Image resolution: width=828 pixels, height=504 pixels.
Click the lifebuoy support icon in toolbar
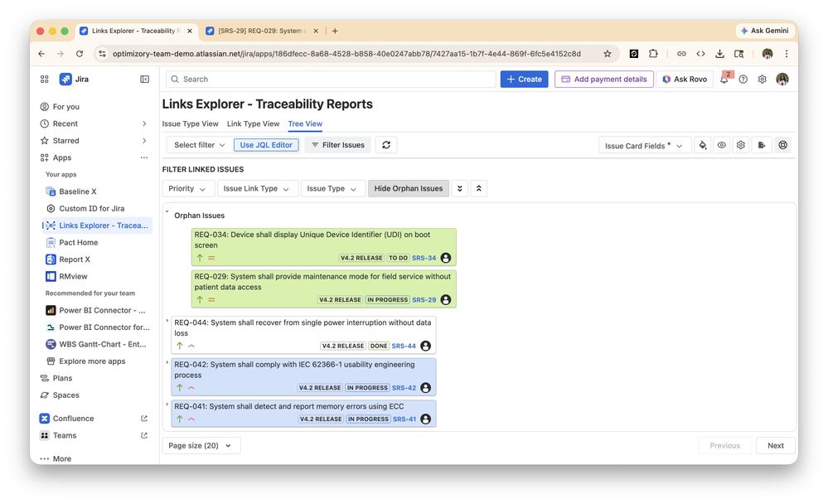tap(782, 145)
